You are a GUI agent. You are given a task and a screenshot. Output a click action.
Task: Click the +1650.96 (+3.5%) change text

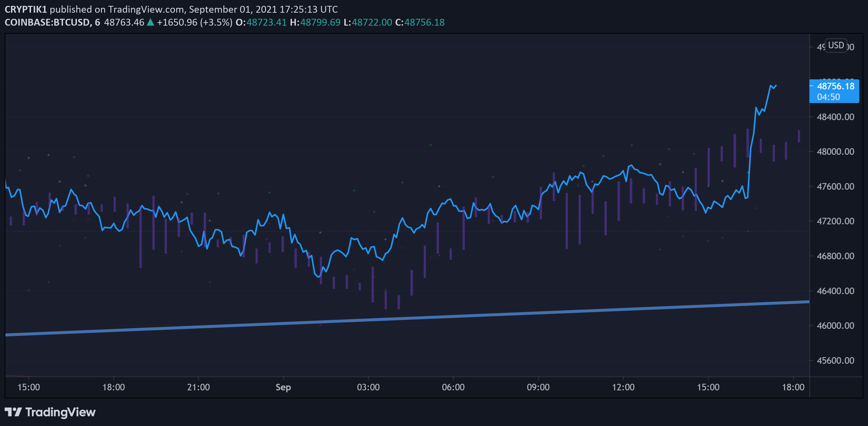[195, 22]
